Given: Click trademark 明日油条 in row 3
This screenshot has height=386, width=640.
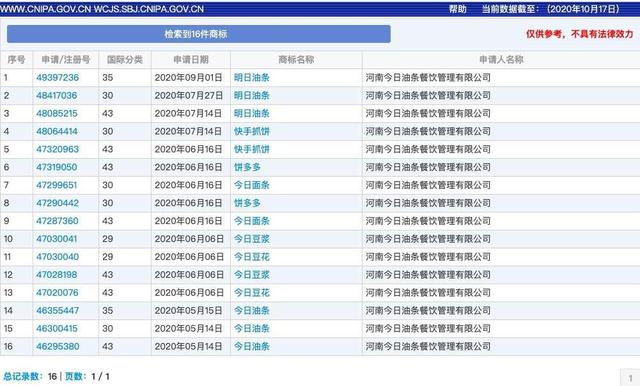Looking at the screenshot, I should click(252, 113).
